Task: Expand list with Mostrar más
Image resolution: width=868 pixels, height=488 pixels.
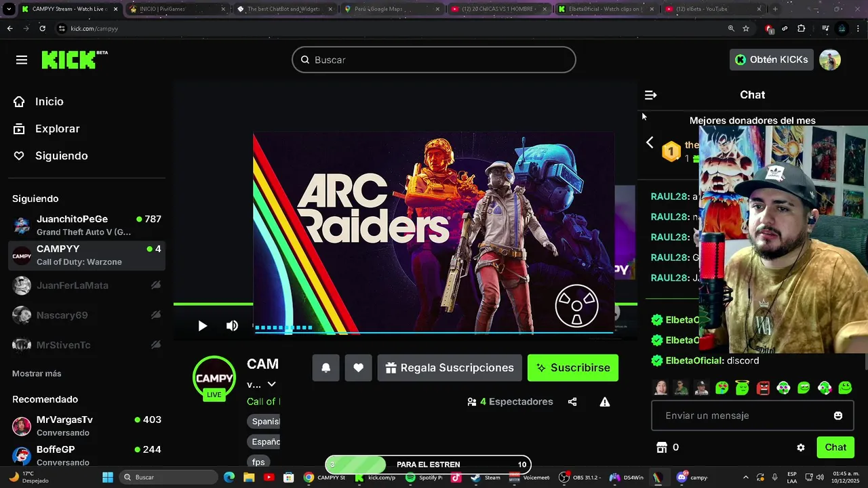Action: [37, 373]
